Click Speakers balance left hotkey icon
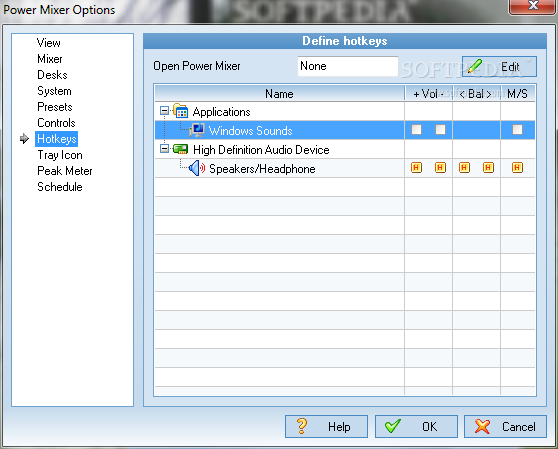The width and height of the screenshot is (558, 449). coord(464,168)
